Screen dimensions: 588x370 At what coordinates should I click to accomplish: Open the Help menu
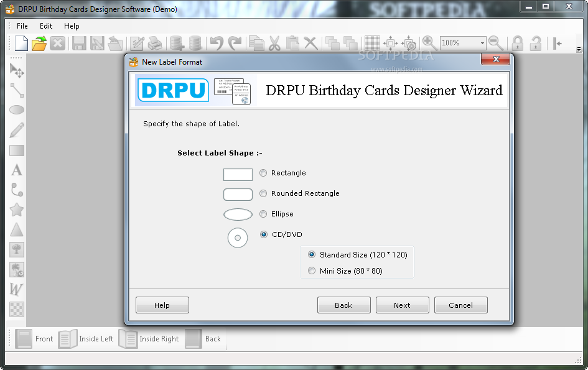[72, 26]
